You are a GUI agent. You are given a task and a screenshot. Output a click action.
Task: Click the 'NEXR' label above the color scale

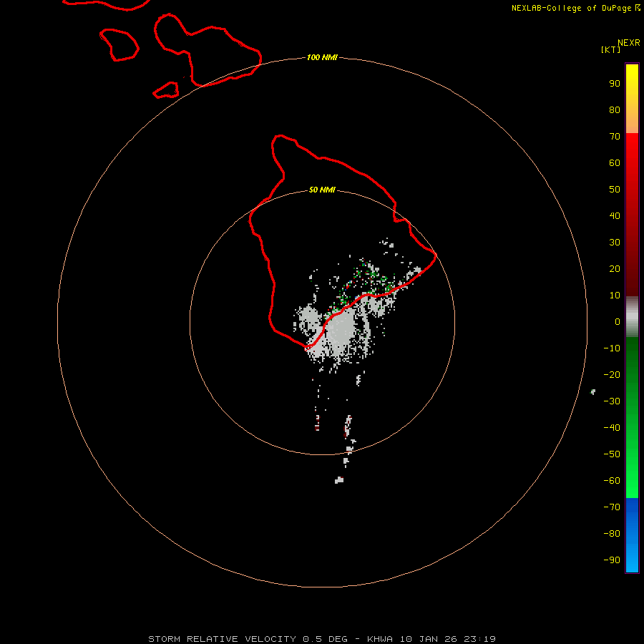[629, 43]
